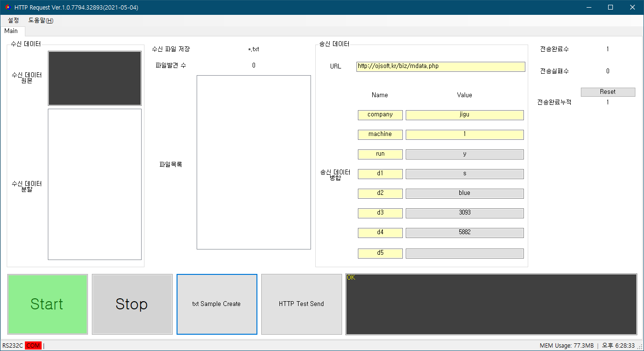
Task: Click the empty d5 value field
Action: point(465,253)
